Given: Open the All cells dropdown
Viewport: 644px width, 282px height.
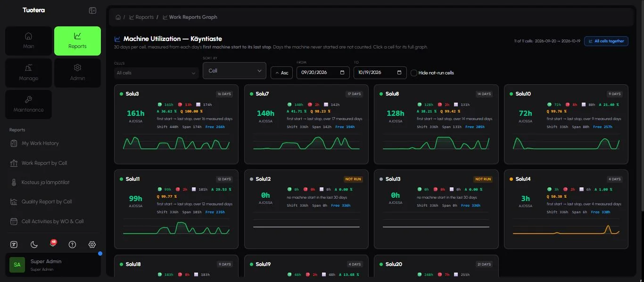Looking at the screenshot, I should [x=157, y=73].
